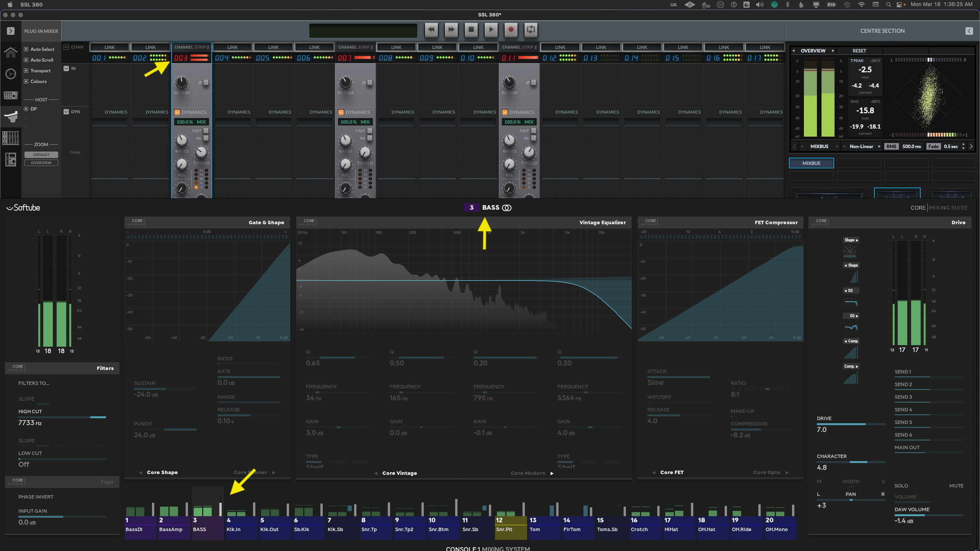Open Wi-Fi menu in macOS menu bar
This screenshot has height=551, width=980.
click(x=861, y=5)
